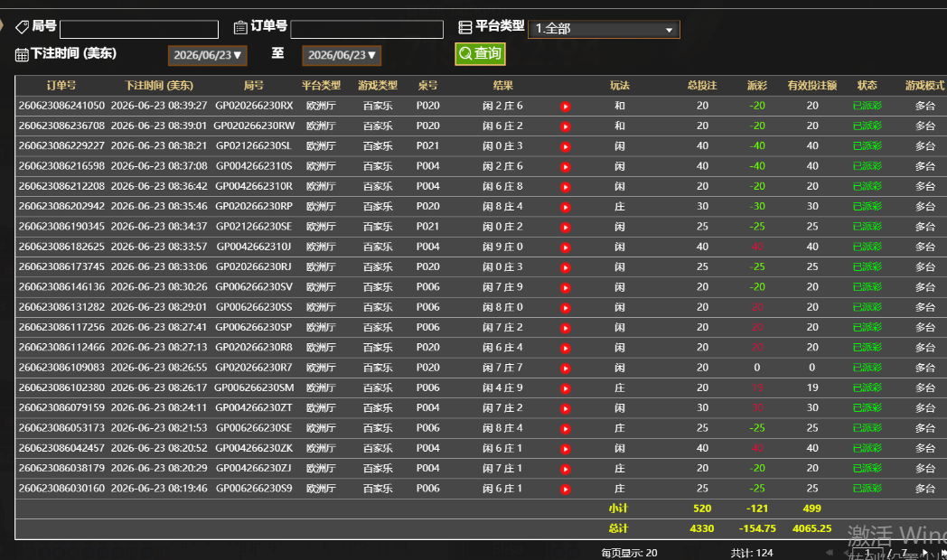The image size is (947, 560).
Task: Play video replay for order 260623086229227
Action: coord(566,146)
